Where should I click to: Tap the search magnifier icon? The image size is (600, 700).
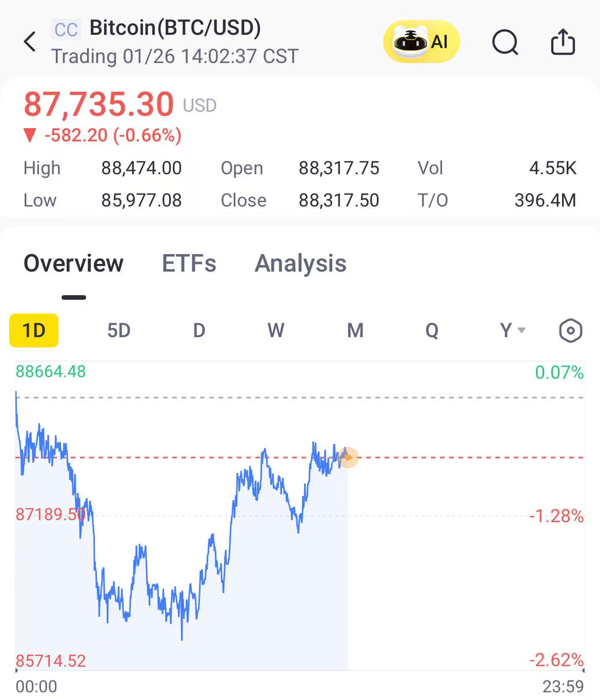[505, 42]
